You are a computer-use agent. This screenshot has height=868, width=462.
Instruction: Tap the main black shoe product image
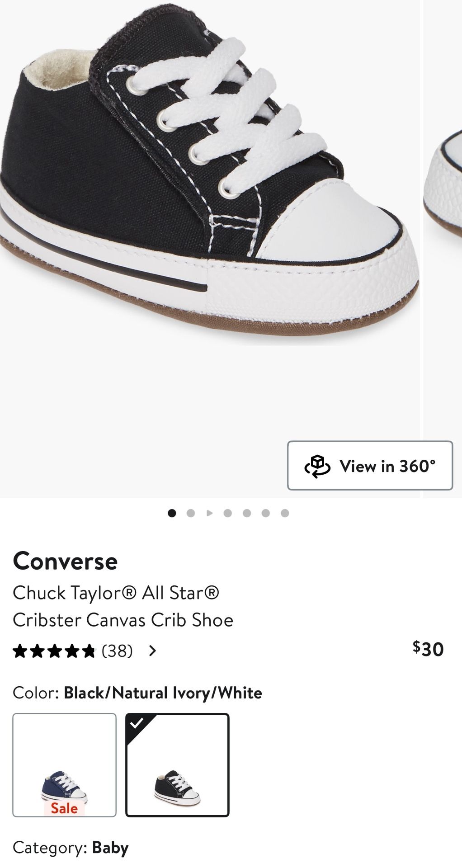pos(208,181)
